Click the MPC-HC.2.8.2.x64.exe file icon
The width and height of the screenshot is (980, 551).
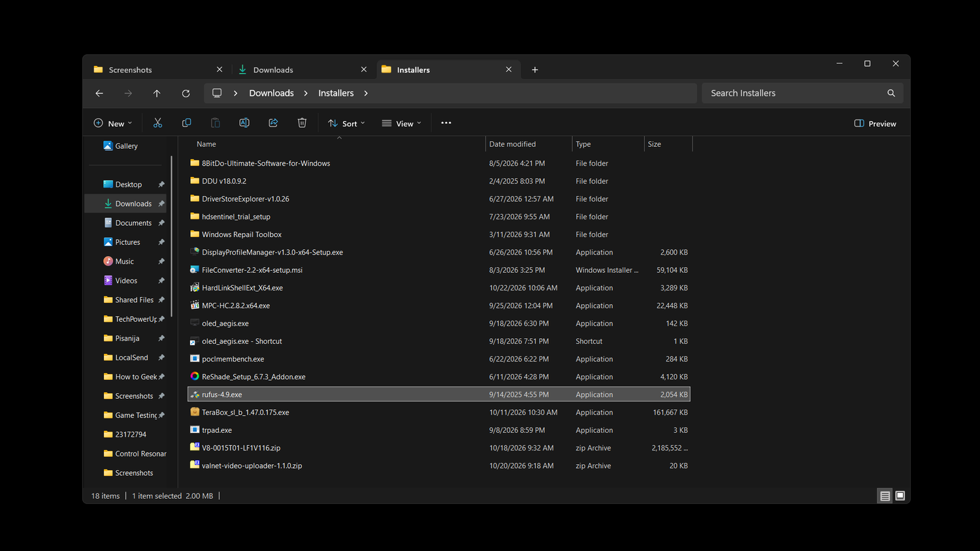pyautogui.click(x=195, y=306)
